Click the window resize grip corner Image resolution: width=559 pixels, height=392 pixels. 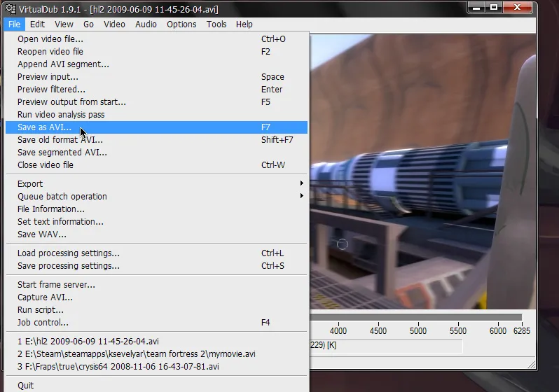pos(532,364)
